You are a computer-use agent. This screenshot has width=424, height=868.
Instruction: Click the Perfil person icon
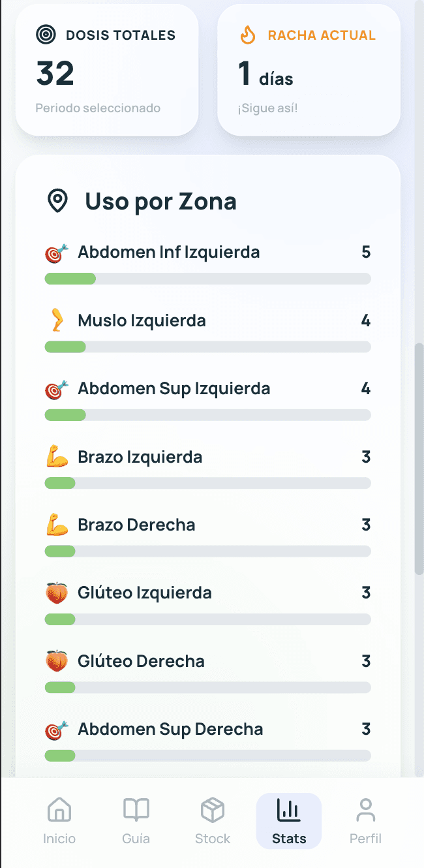(x=365, y=809)
